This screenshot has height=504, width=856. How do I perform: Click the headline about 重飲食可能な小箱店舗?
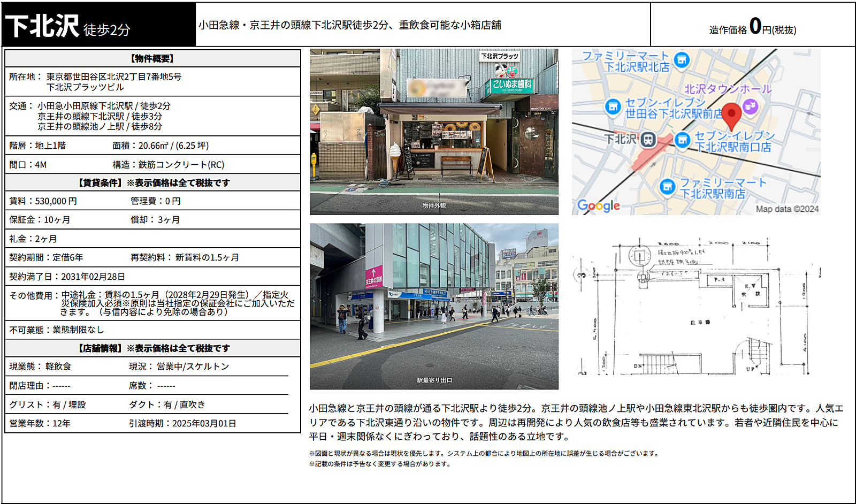tap(350, 25)
